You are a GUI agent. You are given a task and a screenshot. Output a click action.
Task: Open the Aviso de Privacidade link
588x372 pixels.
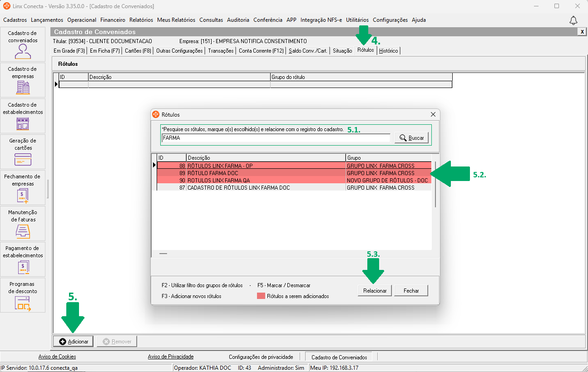coord(171,357)
